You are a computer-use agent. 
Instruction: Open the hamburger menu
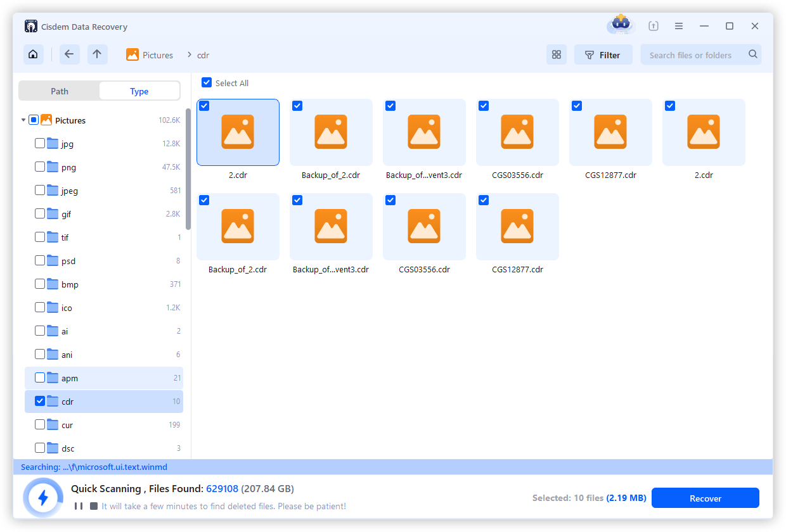pyautogui.click(x=679, y=25)
